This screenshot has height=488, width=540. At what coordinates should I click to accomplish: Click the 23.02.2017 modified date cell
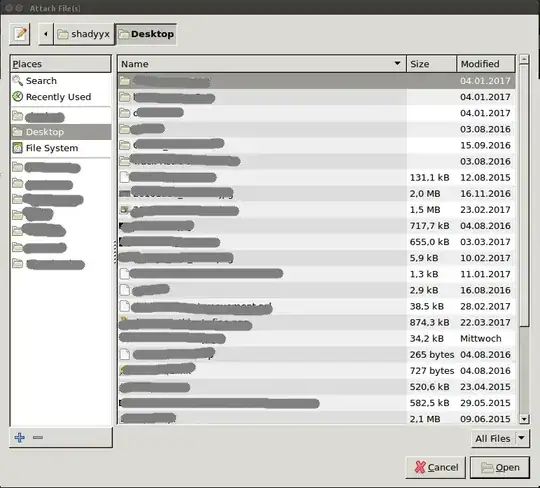485,210
